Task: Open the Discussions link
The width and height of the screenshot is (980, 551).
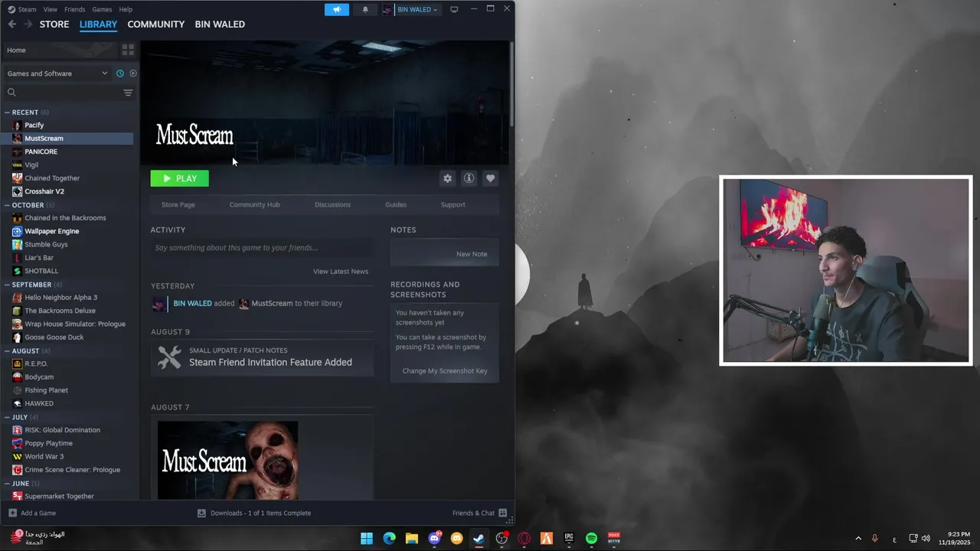Action: [x=332, y=204]
